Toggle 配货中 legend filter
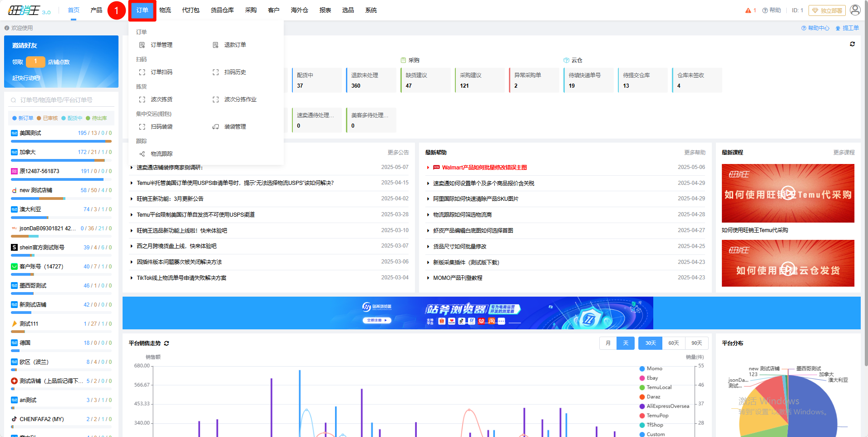This screenshot has height=437, width=868. 72,118
